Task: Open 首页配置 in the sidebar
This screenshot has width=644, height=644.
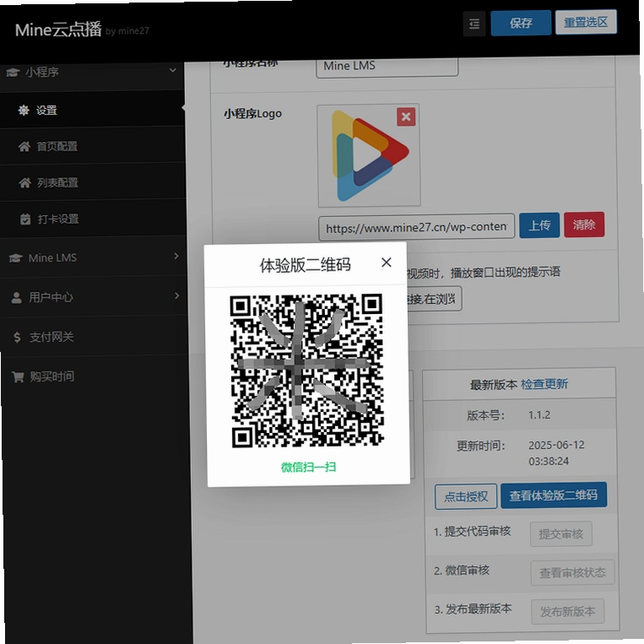Action: (92, 146)
